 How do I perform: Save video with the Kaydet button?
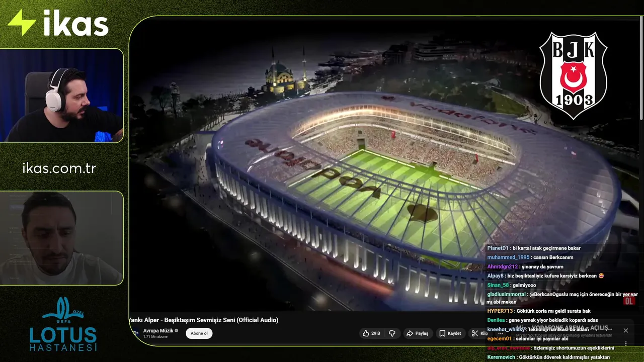click(x=450, y=333)
